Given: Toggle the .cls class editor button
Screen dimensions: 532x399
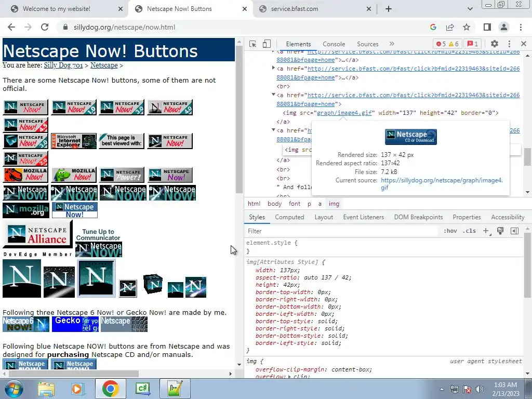Looking at the screenshot, I should pyautogui.click(x=469, y=231).
